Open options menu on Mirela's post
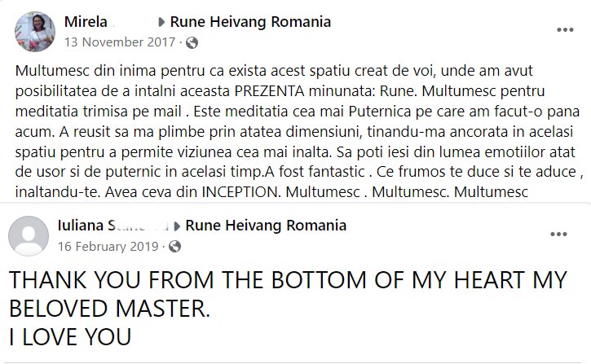This screenshot has width=591, height=364. click(x=565, y=30)
